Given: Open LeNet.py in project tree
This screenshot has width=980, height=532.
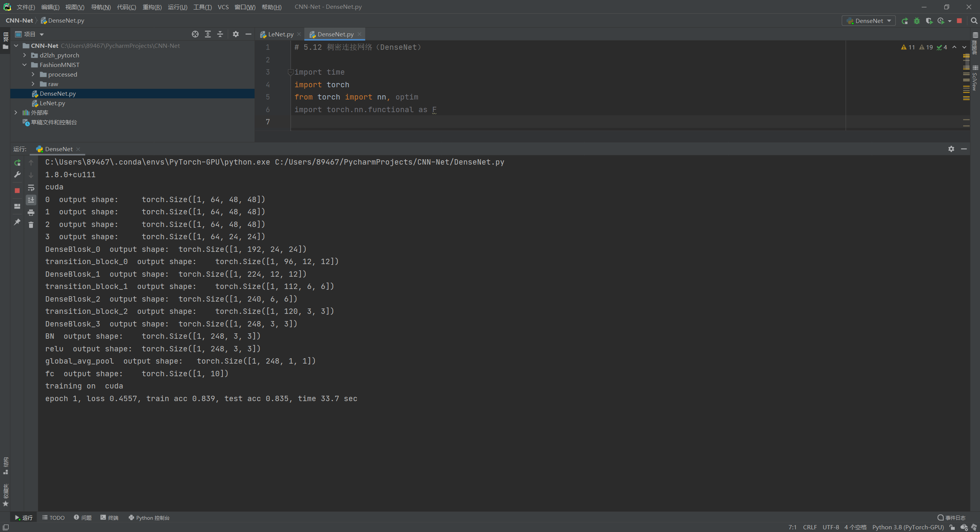Looking at the screenshot, I should [x=52, y=103].
